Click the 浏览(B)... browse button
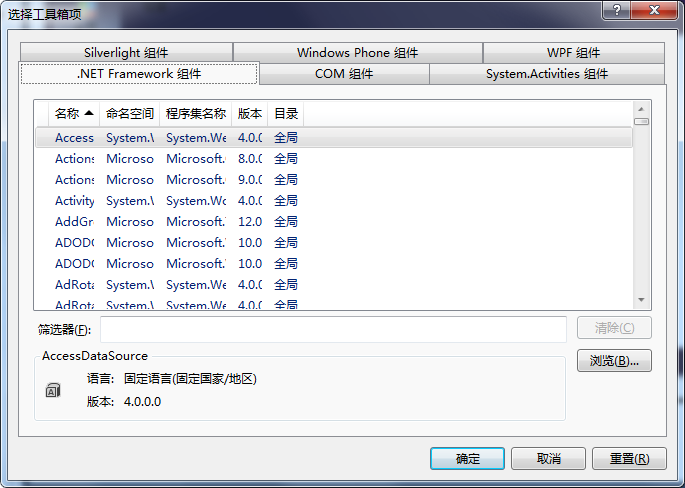Screen dimensions: 685x488 [x=614, y=360]
